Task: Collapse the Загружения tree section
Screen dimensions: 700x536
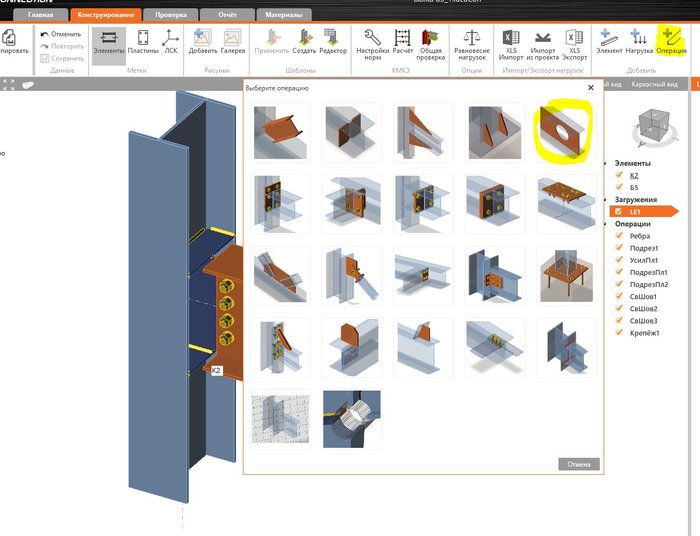Action: tap(605, 199)
